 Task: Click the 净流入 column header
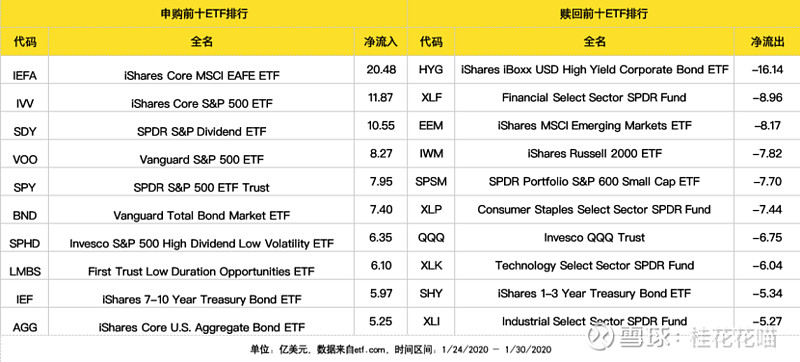380,42
